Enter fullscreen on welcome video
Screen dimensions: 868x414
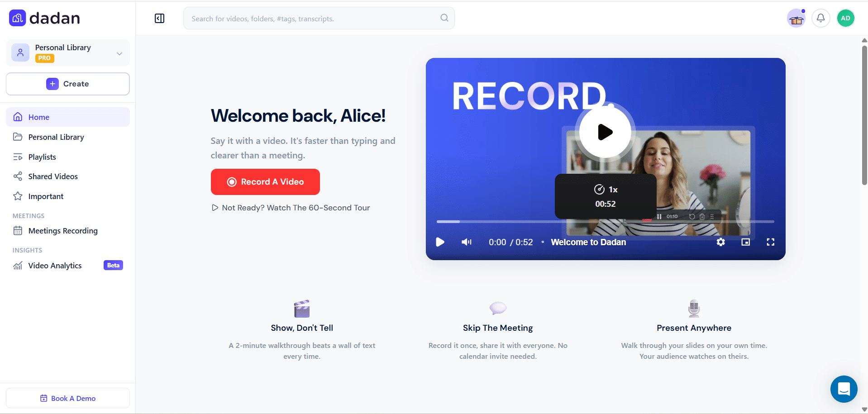[x=770, y=242]
